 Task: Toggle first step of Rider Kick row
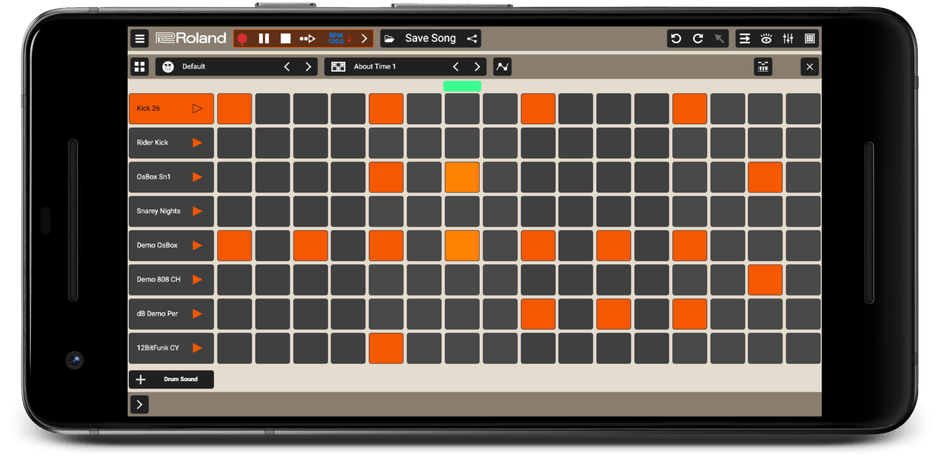pos(234,143)
